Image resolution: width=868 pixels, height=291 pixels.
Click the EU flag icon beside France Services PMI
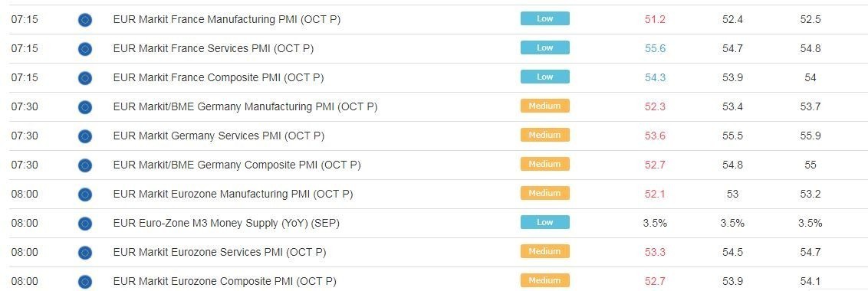pyautogui.click(x=84, y=49)
